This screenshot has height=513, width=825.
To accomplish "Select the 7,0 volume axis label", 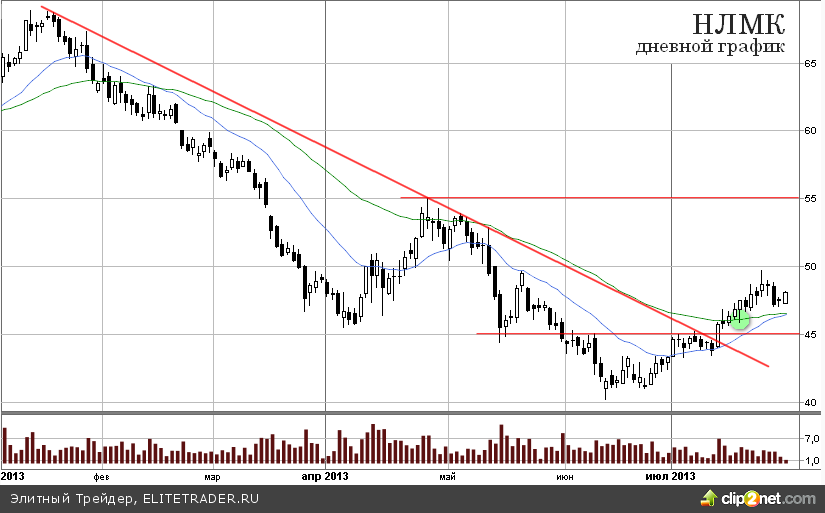I will (811, 438).
